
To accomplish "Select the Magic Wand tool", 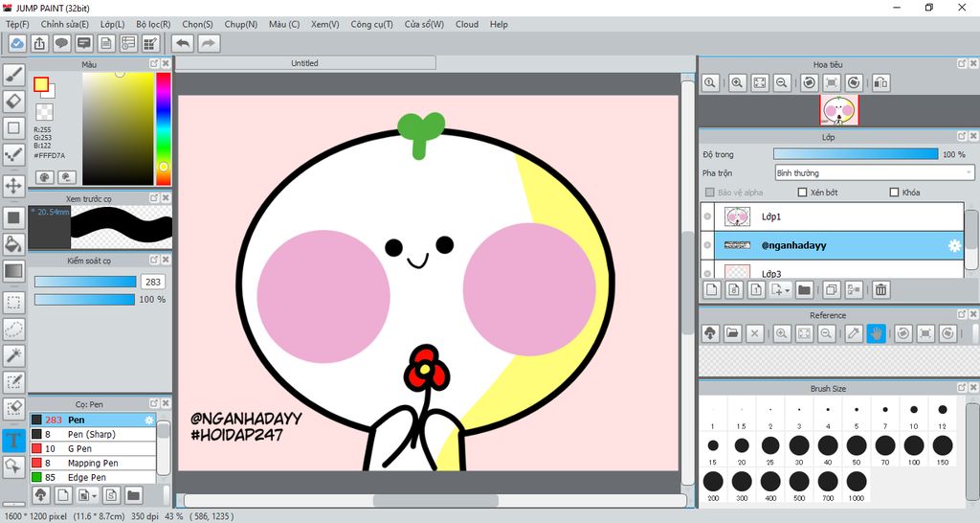I will (x=13, y=355).
